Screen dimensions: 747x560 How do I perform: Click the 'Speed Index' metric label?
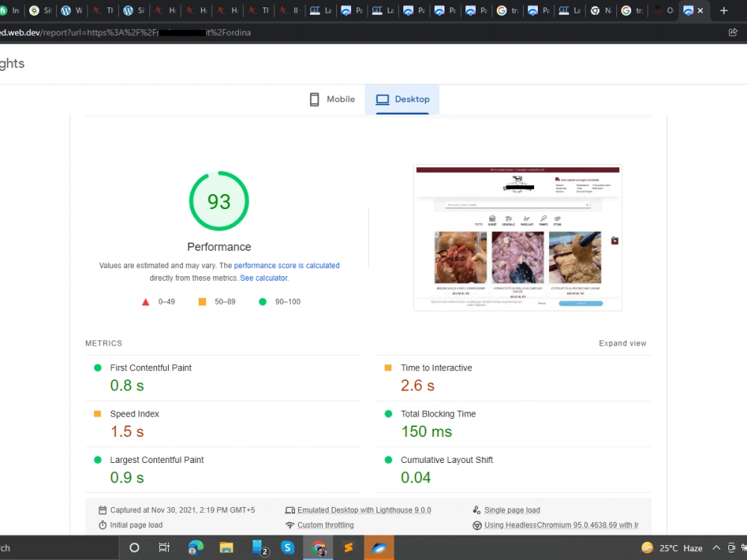tap(134, 414)
